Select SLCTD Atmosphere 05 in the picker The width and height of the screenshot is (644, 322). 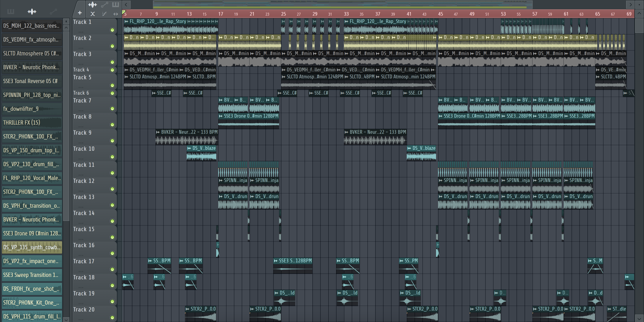click(32, 53)
